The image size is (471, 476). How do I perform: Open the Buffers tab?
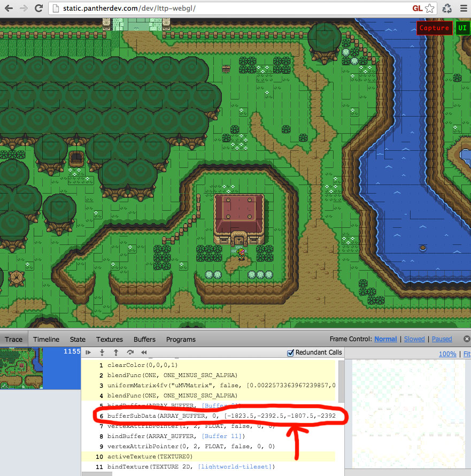pyautogui.click(x=144, y=339)
